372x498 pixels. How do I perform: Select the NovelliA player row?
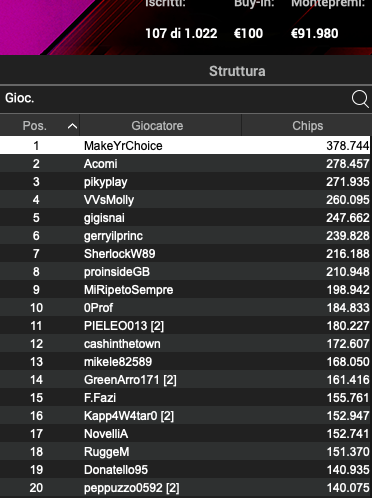coord(185,433)
